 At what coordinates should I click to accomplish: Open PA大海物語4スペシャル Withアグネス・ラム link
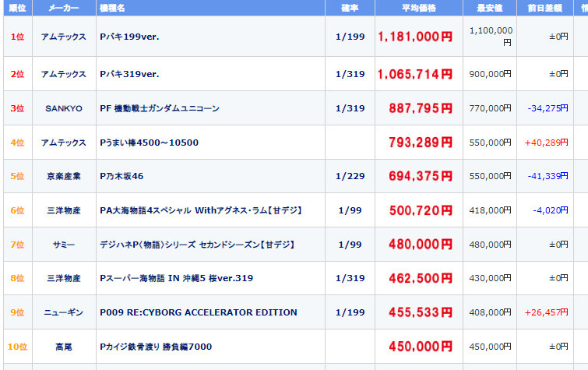pyautogui.click(x=201, y=210)
